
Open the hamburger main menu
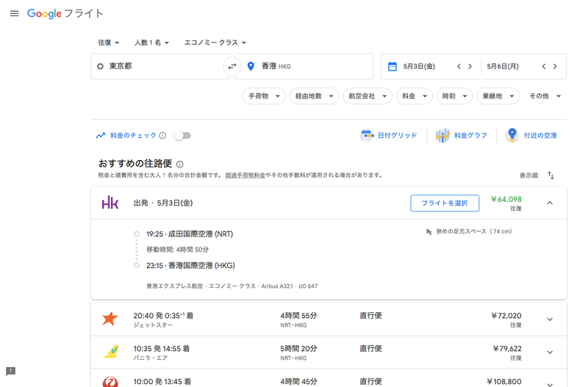(x=14, y=13)
